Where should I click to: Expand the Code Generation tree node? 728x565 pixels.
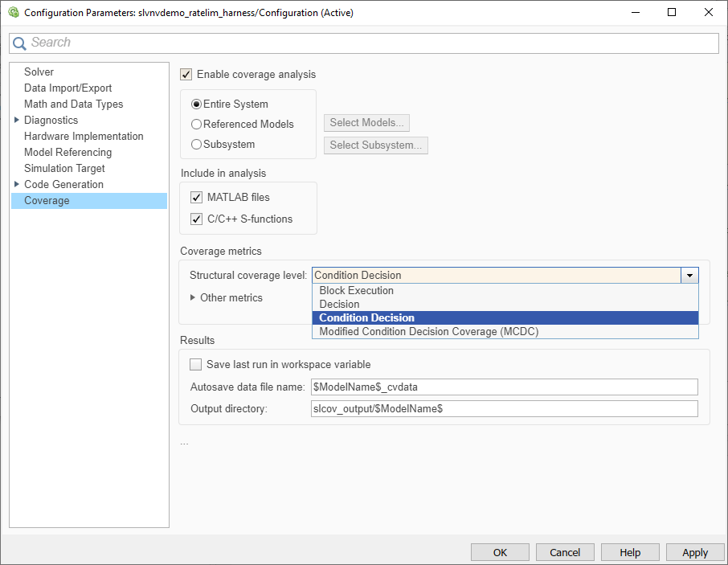coord(17,185)
